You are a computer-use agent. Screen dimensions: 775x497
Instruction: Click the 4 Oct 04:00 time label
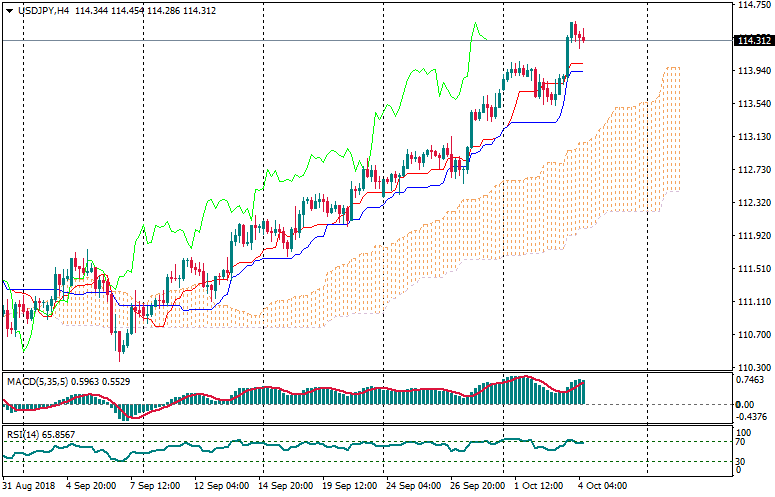click(x=603, y=486)
